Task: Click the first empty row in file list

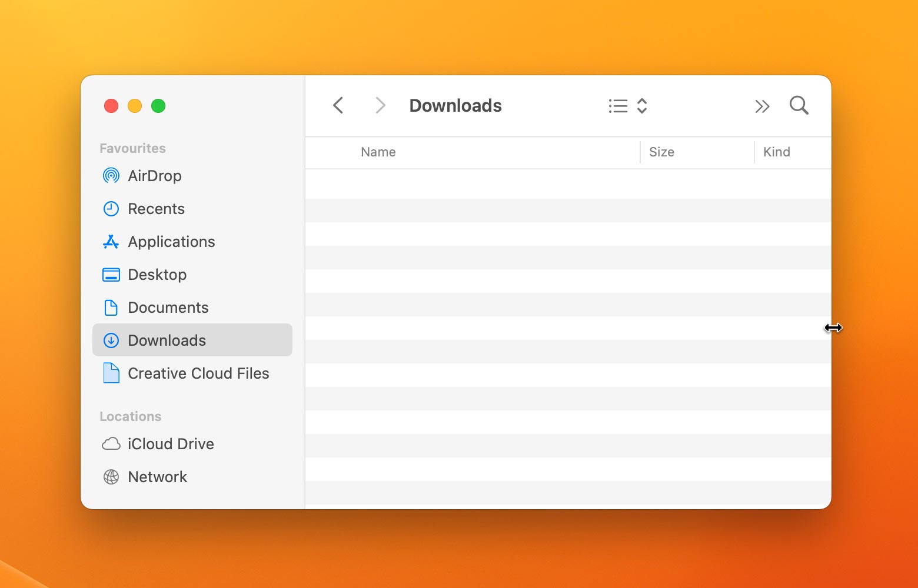Action: 568,184
